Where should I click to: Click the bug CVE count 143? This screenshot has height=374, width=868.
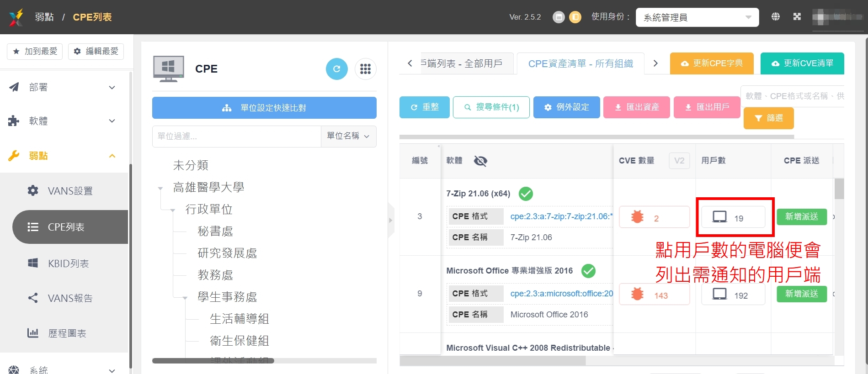pos(655,294)
